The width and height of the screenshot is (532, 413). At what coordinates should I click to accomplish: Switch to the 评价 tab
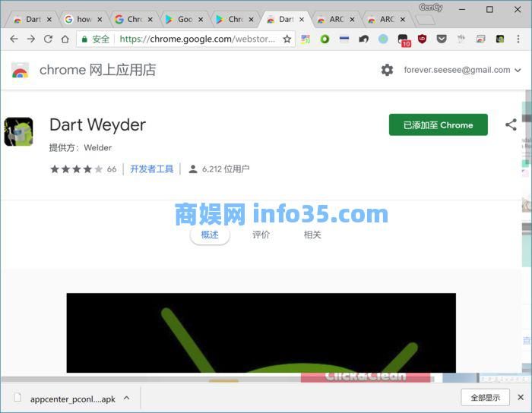pyautogui.click(x=261, y=235)
